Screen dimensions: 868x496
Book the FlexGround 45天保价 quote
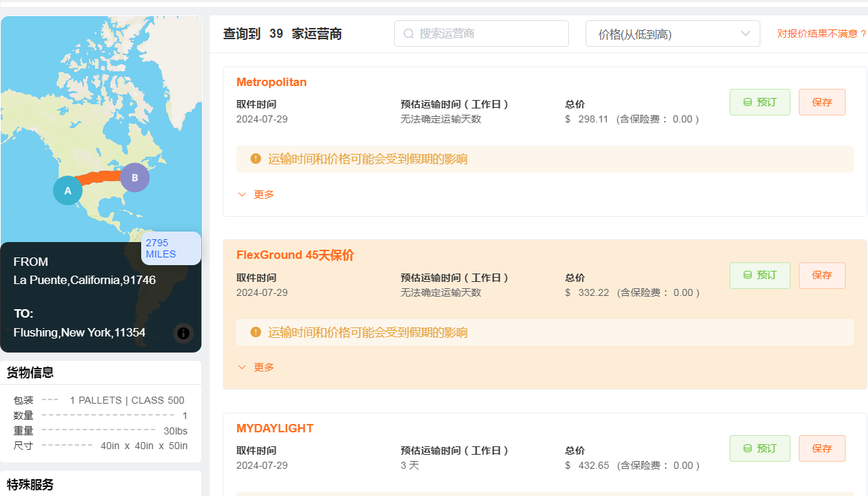click(759, 276)
